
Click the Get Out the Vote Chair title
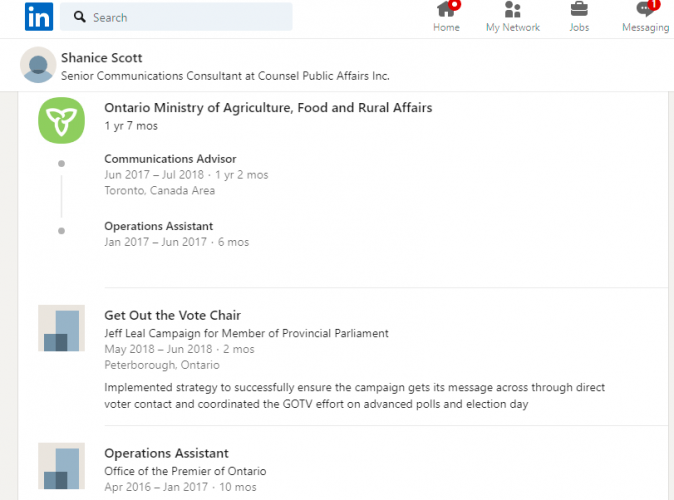click(x=172, y=315)
